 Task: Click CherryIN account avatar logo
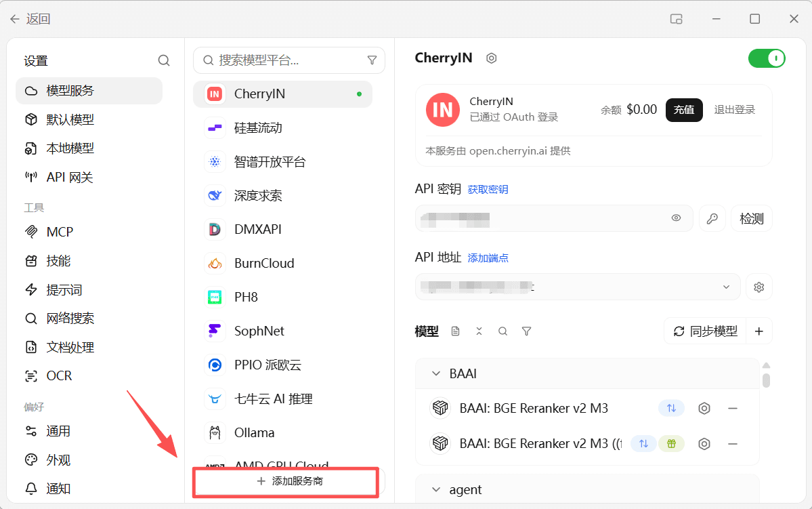pyautogui.click(x=443, y=110)
